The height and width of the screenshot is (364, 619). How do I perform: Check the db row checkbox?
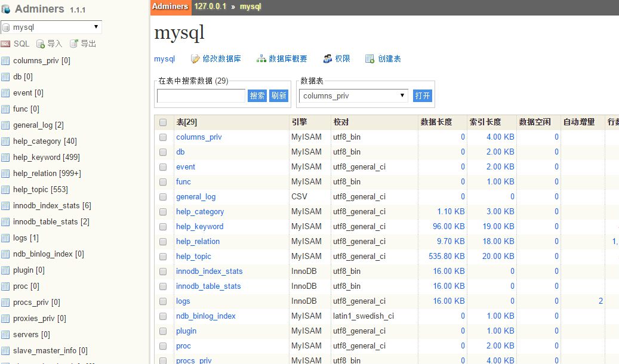click(163, 152)
